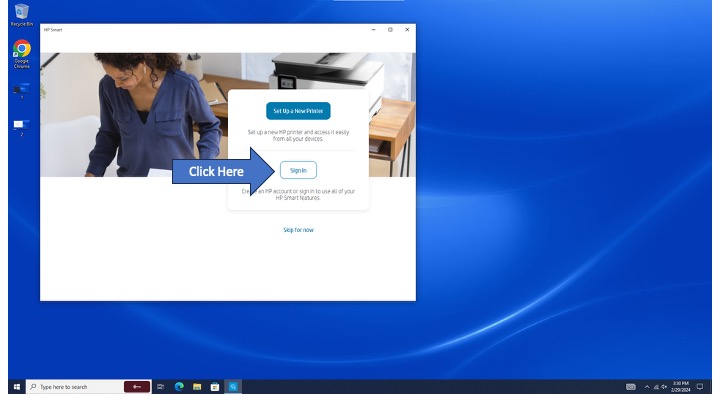Image resolution: width=720 pixels, height=405 pixels.
Task: Open Microsoft Store from the taskbar
Action: click(215, 387)
